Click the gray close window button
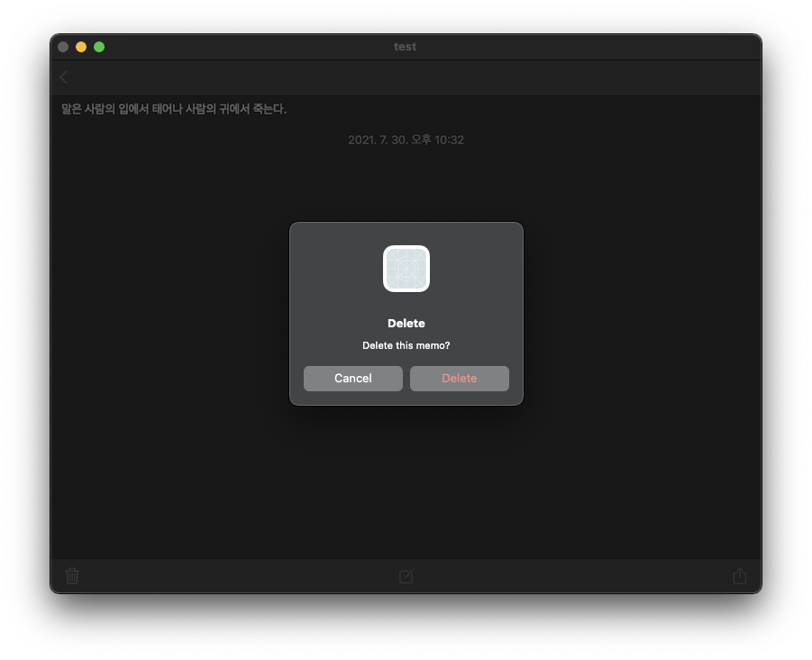The height and width of the screenshot is (660, 812). click(63, 47)
